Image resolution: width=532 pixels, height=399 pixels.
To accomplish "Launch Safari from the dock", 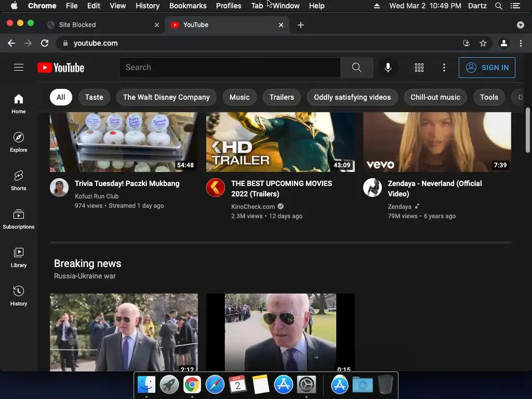I will coord(215,385).
